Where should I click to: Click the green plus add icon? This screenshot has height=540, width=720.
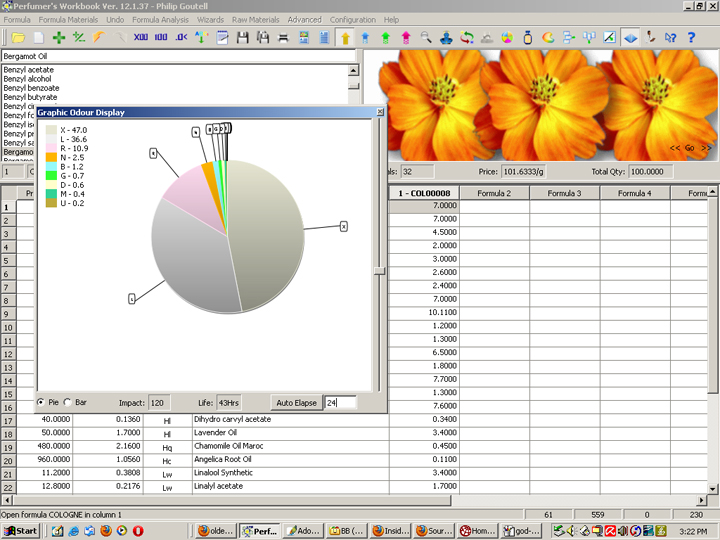coord(59,37)
